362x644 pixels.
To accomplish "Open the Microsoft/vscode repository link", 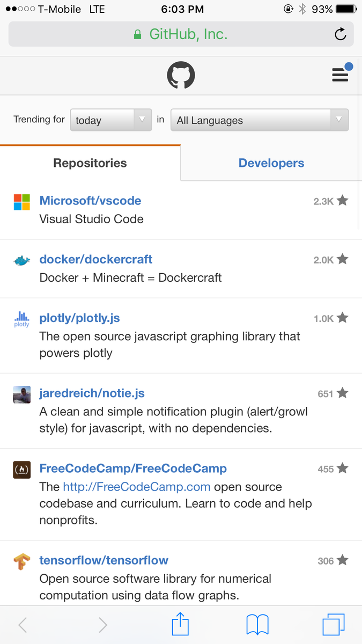I will point(90,201).
